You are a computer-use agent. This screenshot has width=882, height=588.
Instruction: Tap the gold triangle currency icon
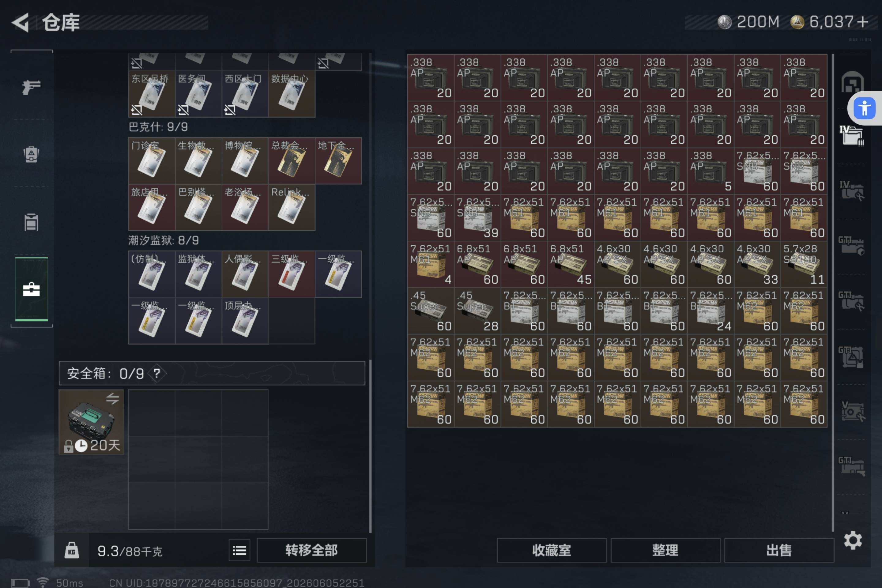point(797,22)
